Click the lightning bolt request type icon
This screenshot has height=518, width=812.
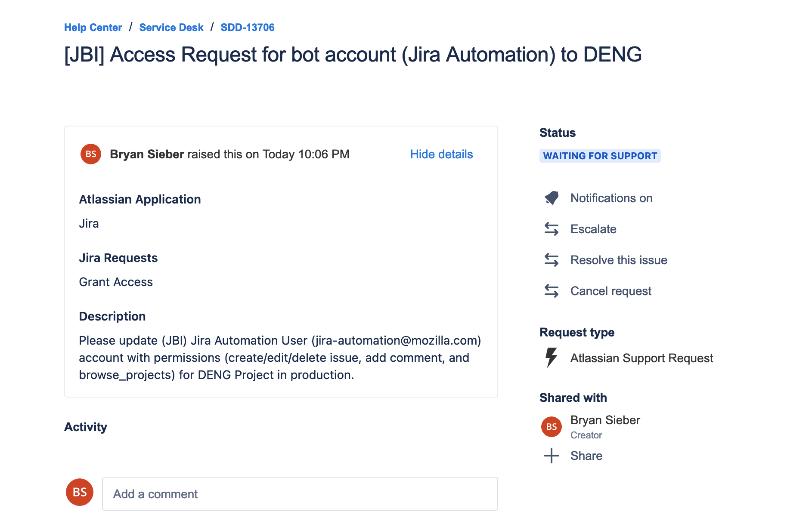[552, 358]
